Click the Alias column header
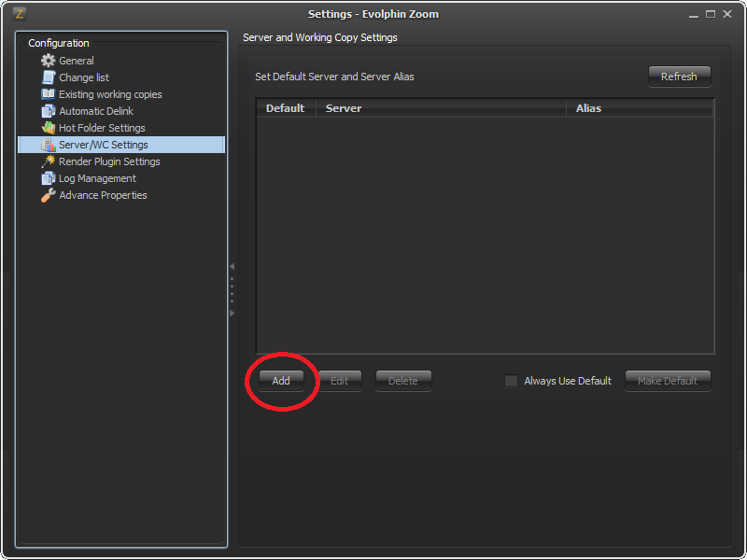 click(640, 108)
